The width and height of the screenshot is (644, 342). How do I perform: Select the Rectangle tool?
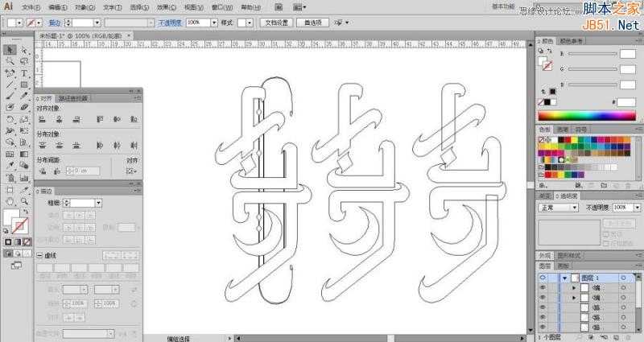point(24,84)
